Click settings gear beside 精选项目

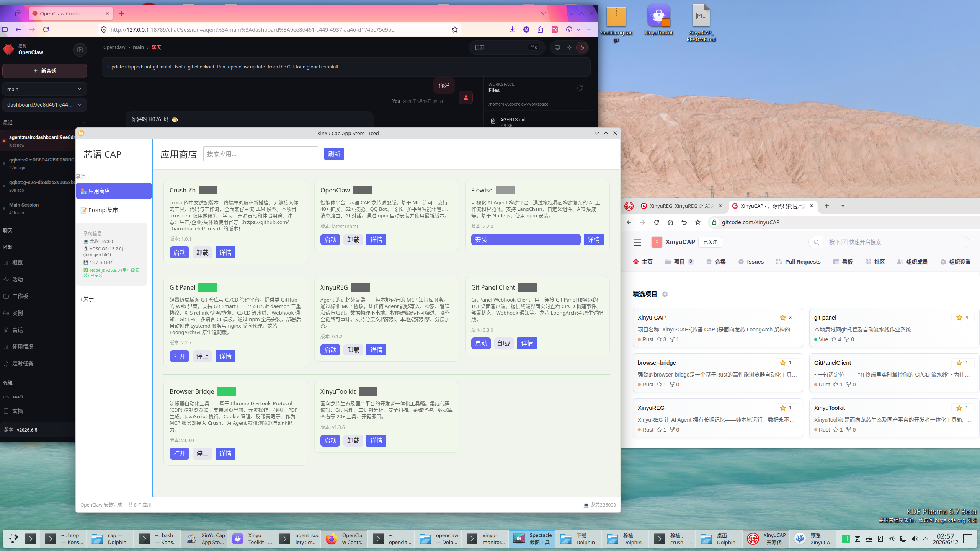click(x=665, y=294)
